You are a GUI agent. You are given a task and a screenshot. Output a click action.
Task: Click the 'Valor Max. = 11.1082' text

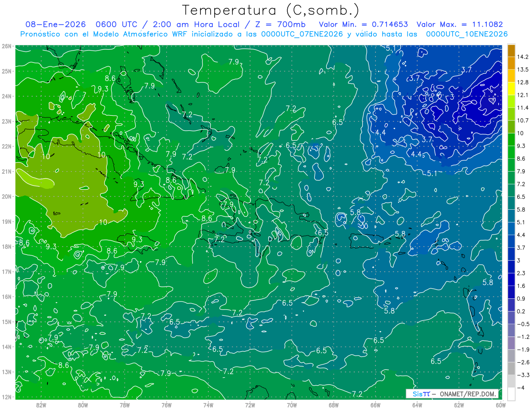460,24
